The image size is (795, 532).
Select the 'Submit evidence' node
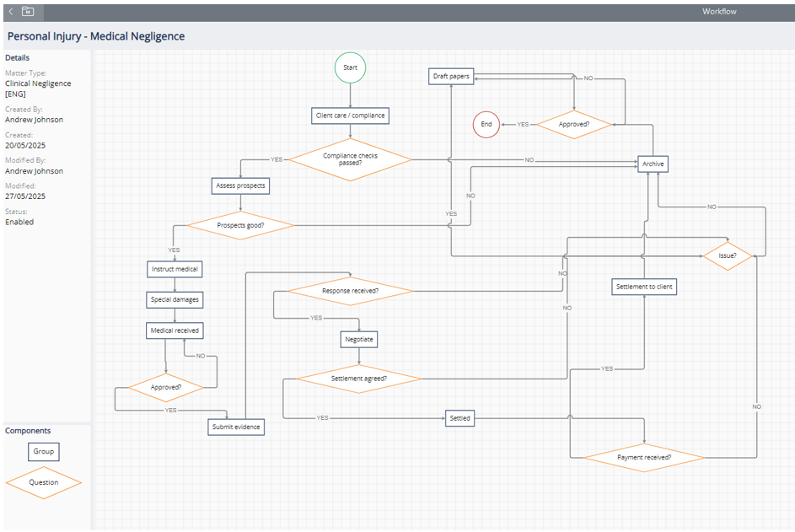click(236, 427)
